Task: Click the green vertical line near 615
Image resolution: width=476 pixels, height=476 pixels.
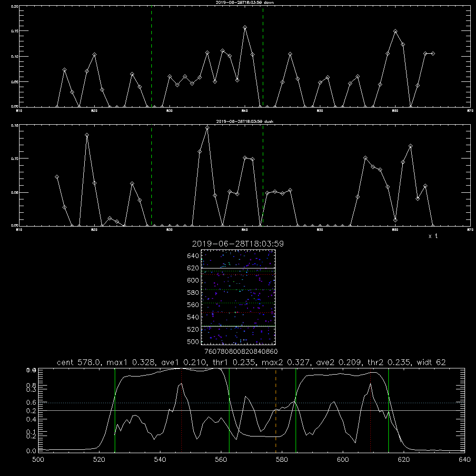Action: click(x=388, y=410)
